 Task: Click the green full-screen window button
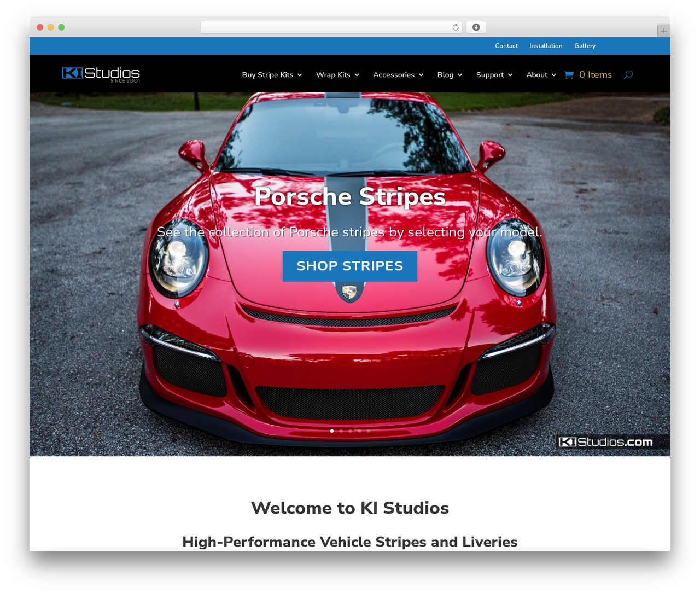[x=61, y=27]
